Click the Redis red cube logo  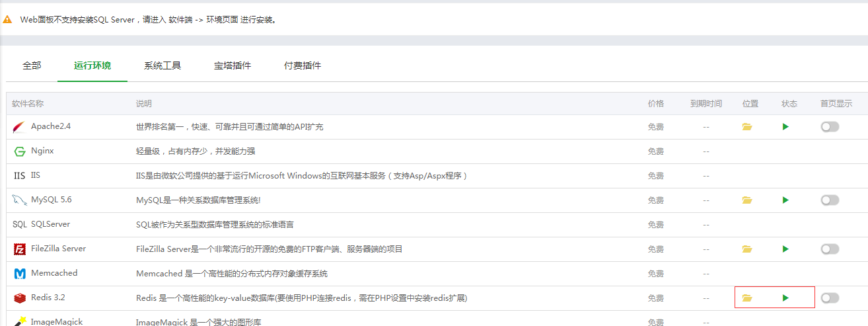point(20,299)
